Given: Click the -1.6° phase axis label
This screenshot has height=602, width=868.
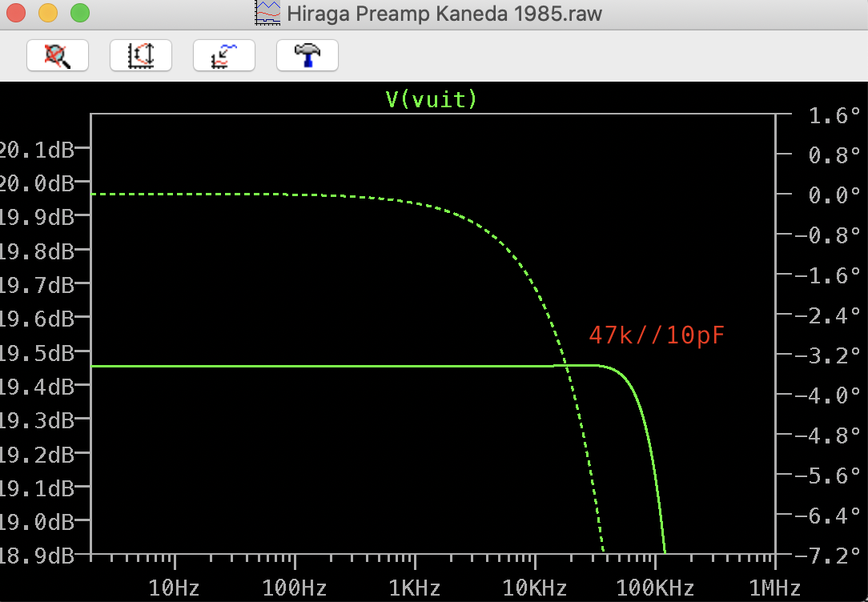Looking at the screenshot, I should point(828,275).
